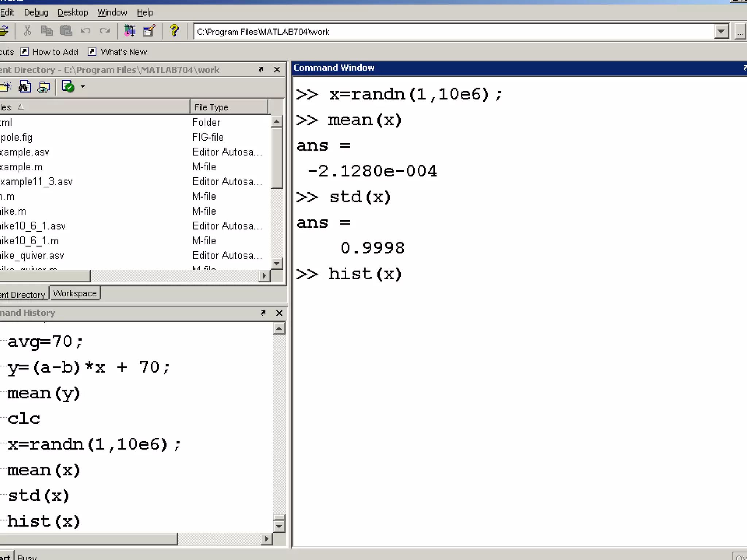Select hist(x) in Command History
The width and height of the screenshot is (747, 560).
(44, 521)
